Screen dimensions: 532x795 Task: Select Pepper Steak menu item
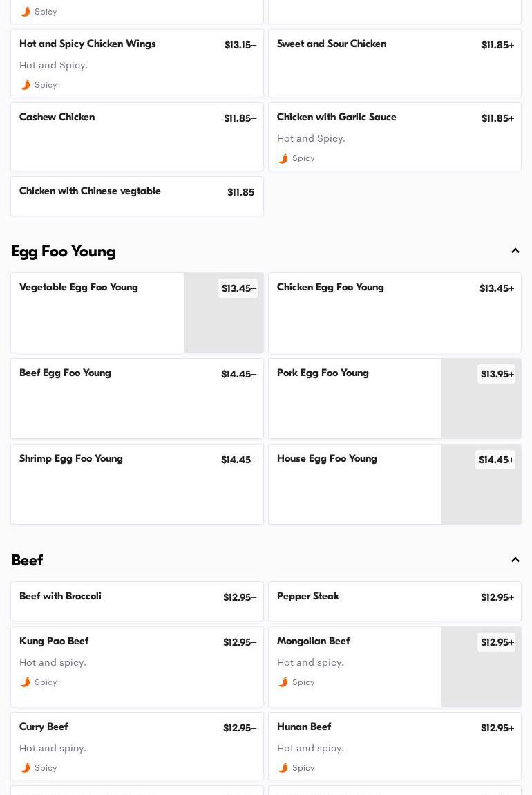tap(395, 601)
